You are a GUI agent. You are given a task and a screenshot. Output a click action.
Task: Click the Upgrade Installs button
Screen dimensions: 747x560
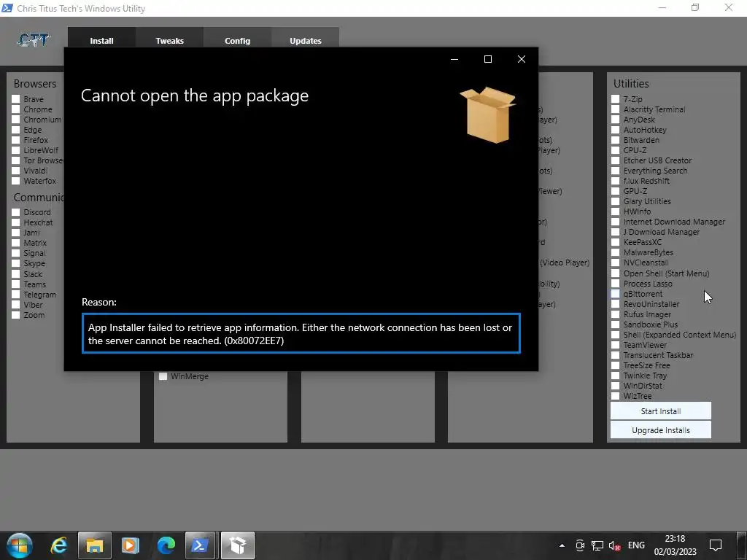point(661,430)
